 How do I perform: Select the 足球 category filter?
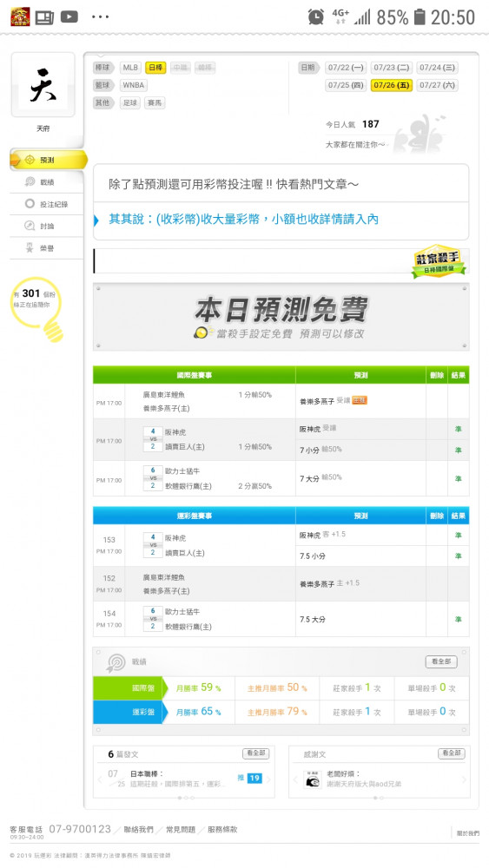pos(130,103)
